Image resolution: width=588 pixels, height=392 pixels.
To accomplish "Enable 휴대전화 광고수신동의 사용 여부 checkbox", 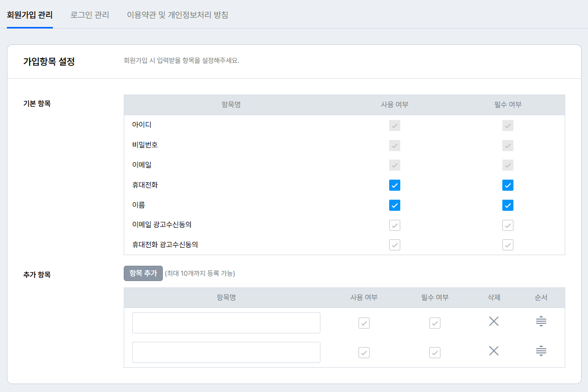I will 394,245.
